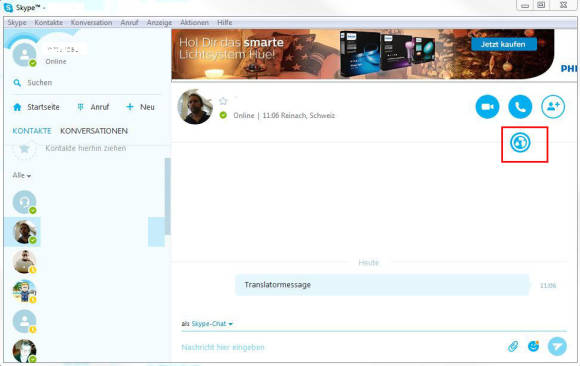This screenshot has height=366, width=580.
Task: Click the Suchen search field
Action: pos(85,83)
